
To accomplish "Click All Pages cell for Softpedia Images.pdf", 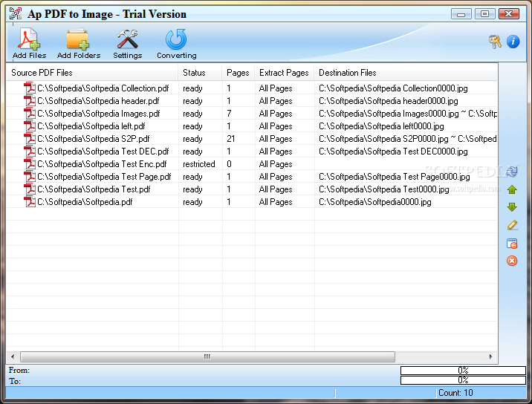I will point(276,114).
